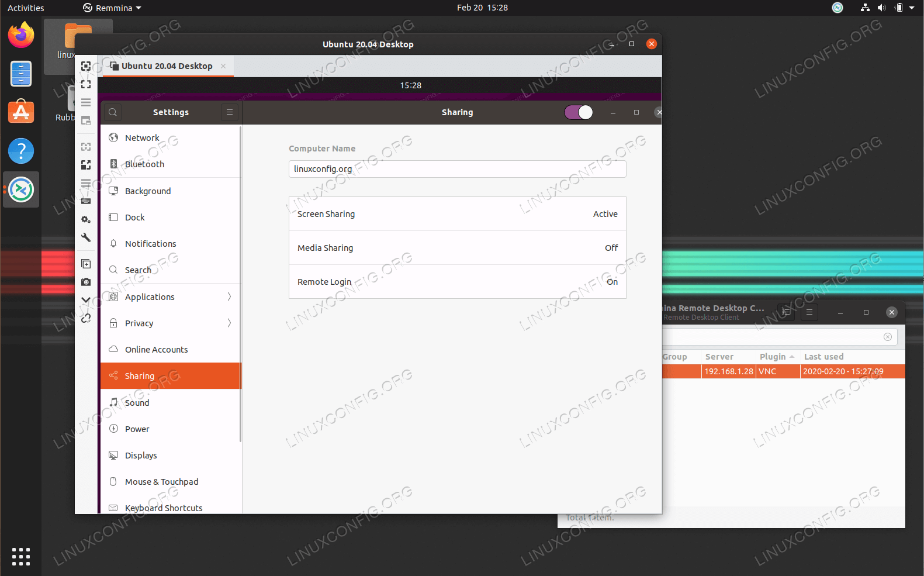Screen dimensions: 924x576
Task: Open Displays settings panel
Action: 171,456
